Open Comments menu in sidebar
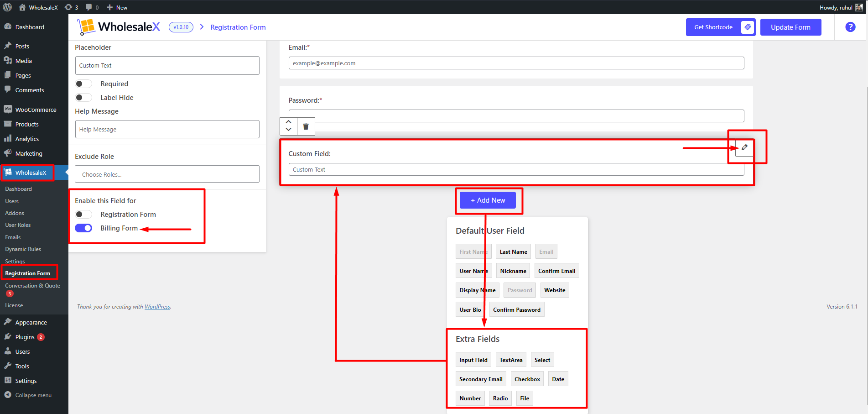Screen dimensions: 868x414 (30, 90)
